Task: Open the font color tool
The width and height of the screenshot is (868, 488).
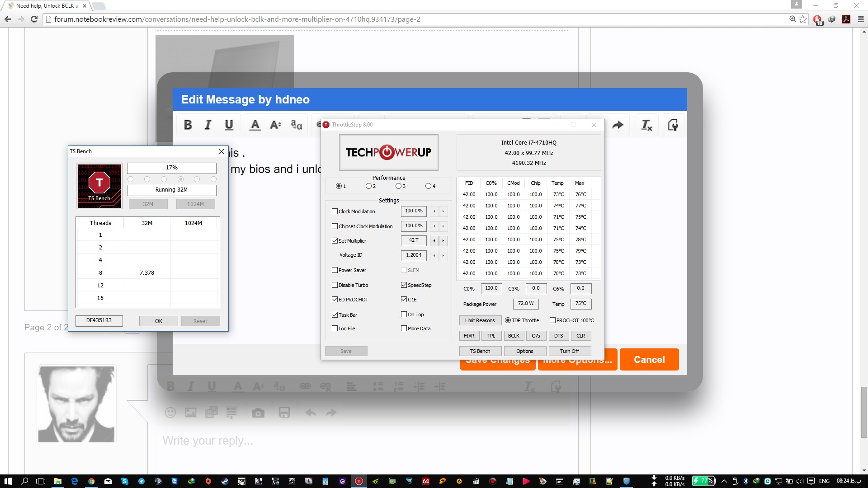Action: coord(255,125)
